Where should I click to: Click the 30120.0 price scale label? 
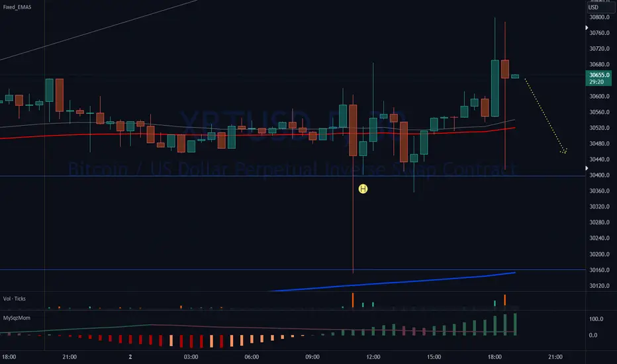[x=599, y=286]
